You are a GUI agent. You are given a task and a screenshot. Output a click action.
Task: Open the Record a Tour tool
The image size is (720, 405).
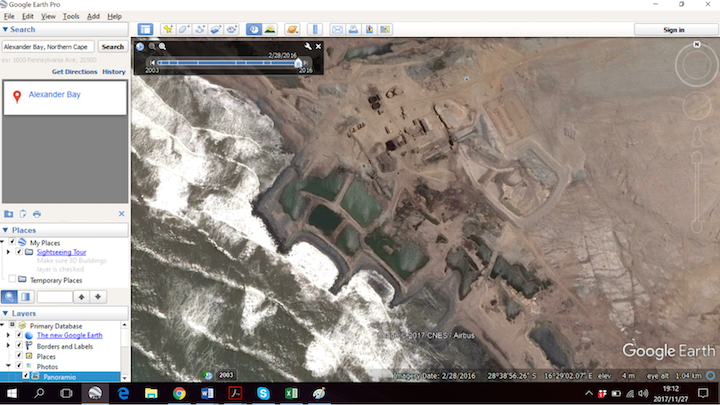231,29
